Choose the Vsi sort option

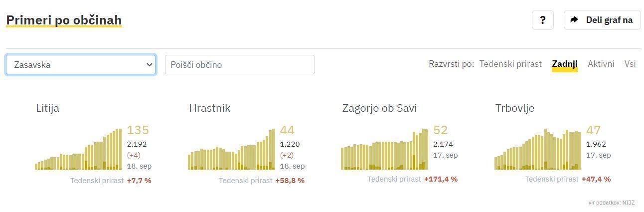pyautogui.click(x=630, y=64)
